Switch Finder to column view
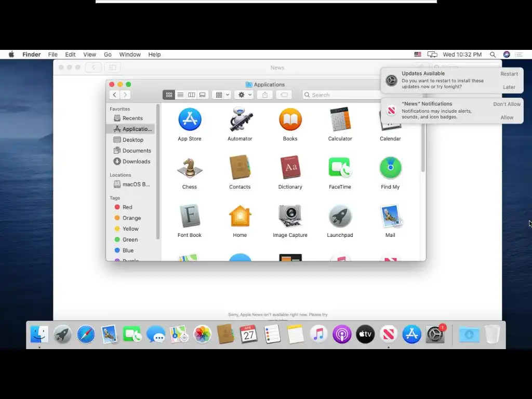Image resolution: width=532 pixels, height=399 pixels. click(192, 95)
